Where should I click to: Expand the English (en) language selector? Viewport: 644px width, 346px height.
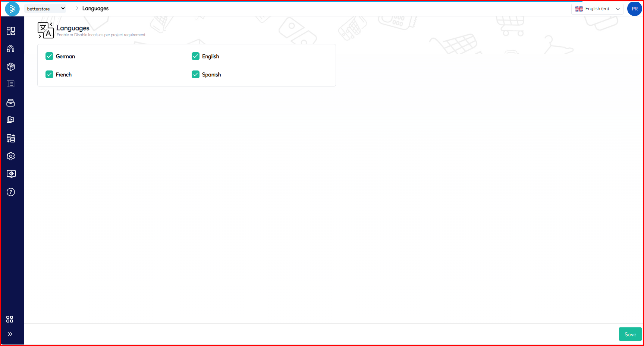pyautogui.click(x=597, y=9)
